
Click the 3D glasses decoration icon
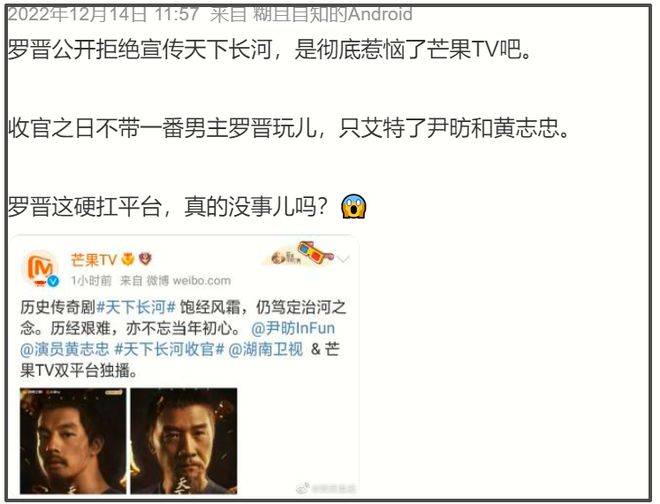pyautogui.click(x=315, y=253)
